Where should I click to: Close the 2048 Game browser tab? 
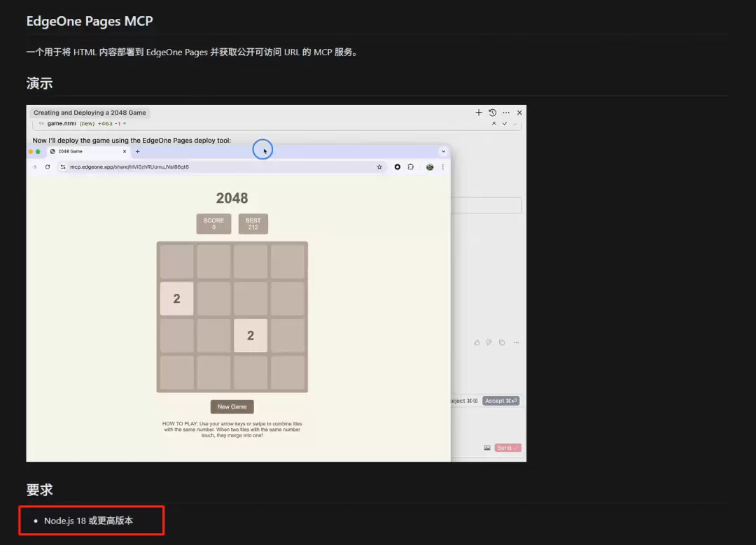pos(125,151)
